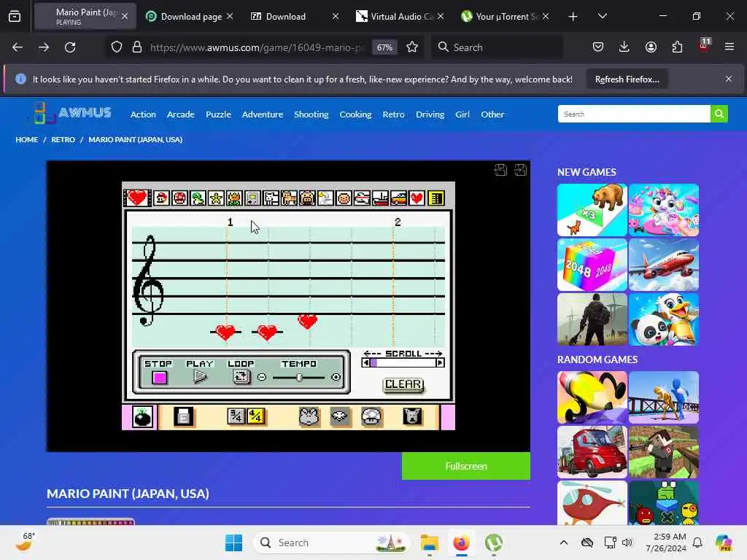Click the large heart current-note indicator

(137, 198)
